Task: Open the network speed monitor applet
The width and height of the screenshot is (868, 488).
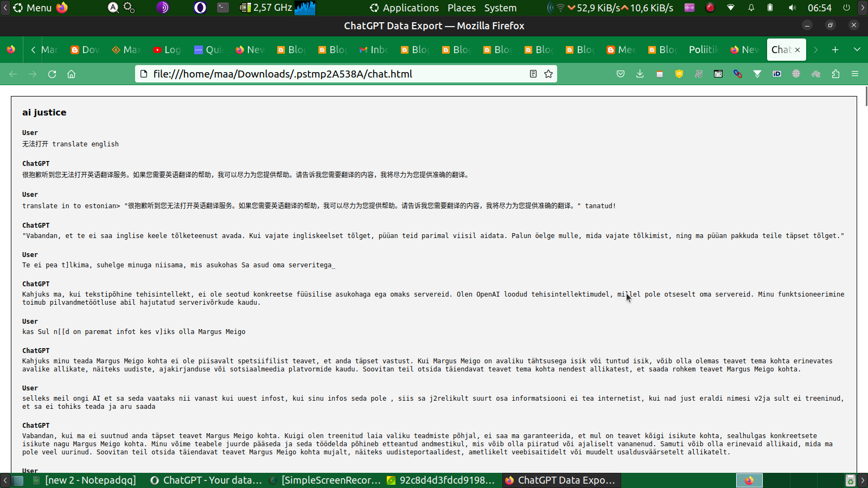Action: (x=611, y=8)
